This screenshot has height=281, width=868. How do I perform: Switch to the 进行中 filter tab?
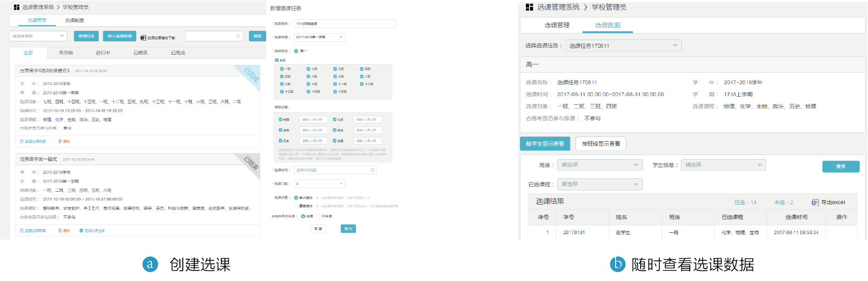point(103,53)
